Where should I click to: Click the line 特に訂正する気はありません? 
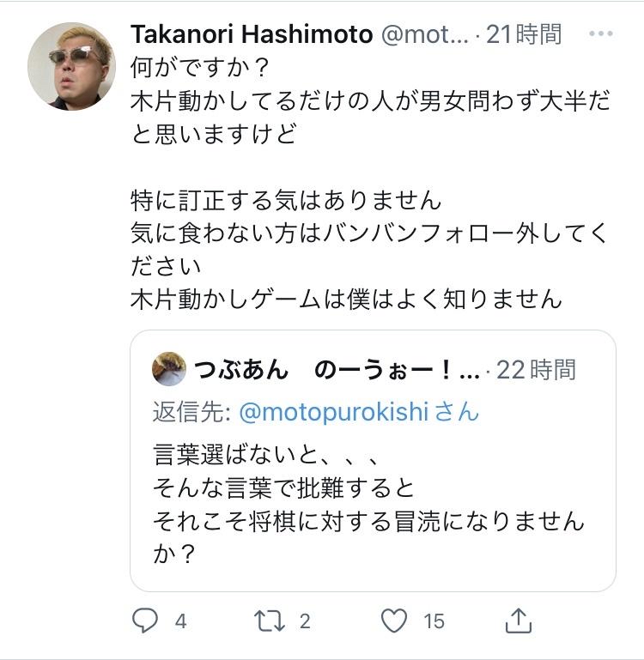click(x=286, y=201)
